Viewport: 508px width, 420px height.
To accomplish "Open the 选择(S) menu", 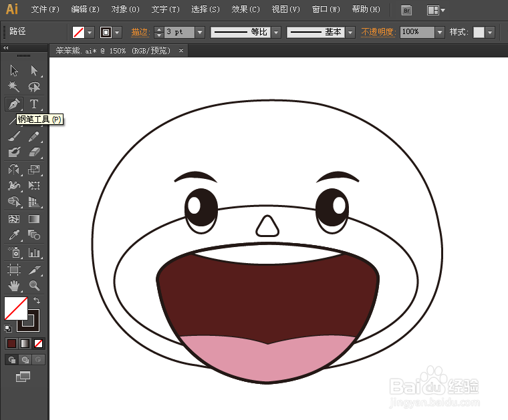I will tap(205, 9).
